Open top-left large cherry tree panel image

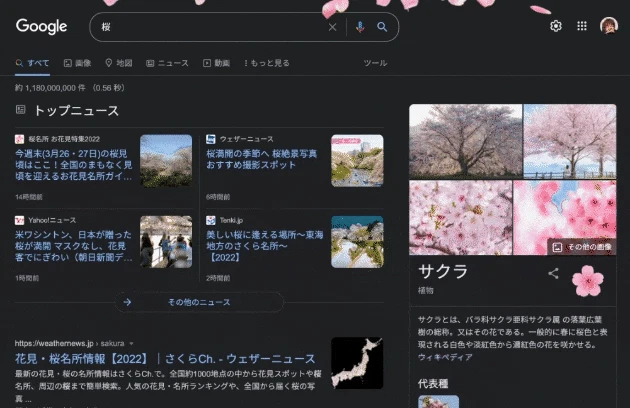coord(466,141)
